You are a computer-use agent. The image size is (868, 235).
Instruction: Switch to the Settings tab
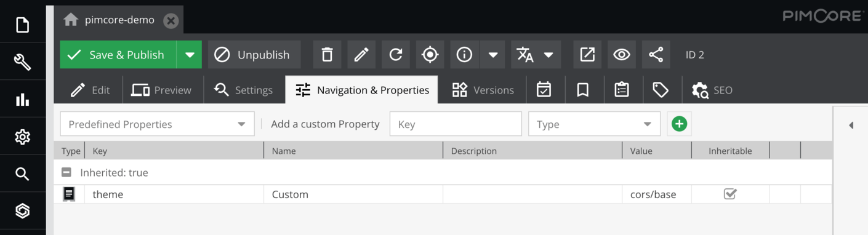pyautogui.click(x=244, y=90)
